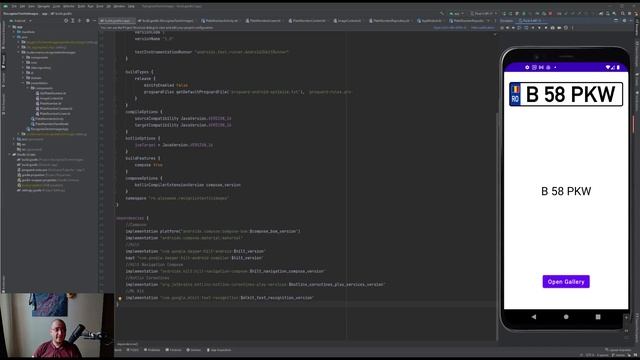Open the Terminal tool window button
The image size is (640, 360).
pos(173,350)
